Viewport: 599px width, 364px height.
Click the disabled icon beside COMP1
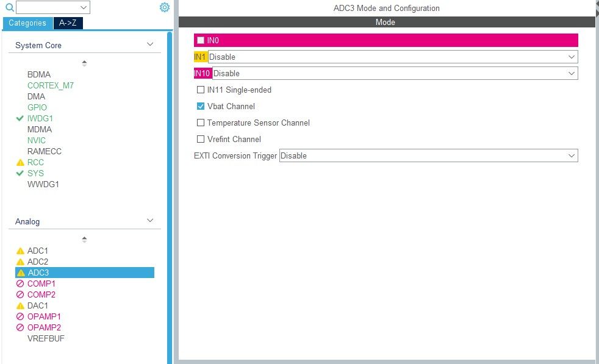20,284
